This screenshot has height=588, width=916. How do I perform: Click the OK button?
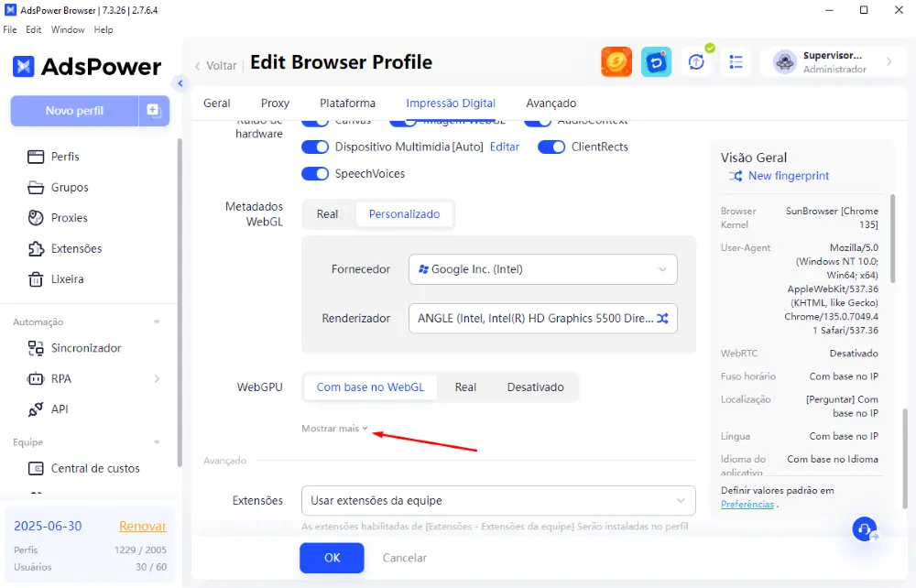pyautogui.click(x=332, y=558)
